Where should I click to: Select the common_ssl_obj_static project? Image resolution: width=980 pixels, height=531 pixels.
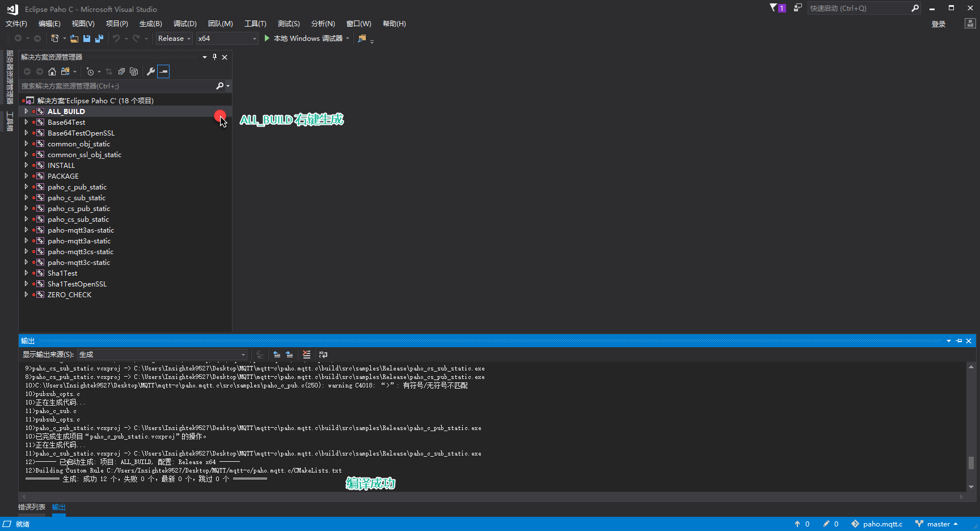pos(85,154)
